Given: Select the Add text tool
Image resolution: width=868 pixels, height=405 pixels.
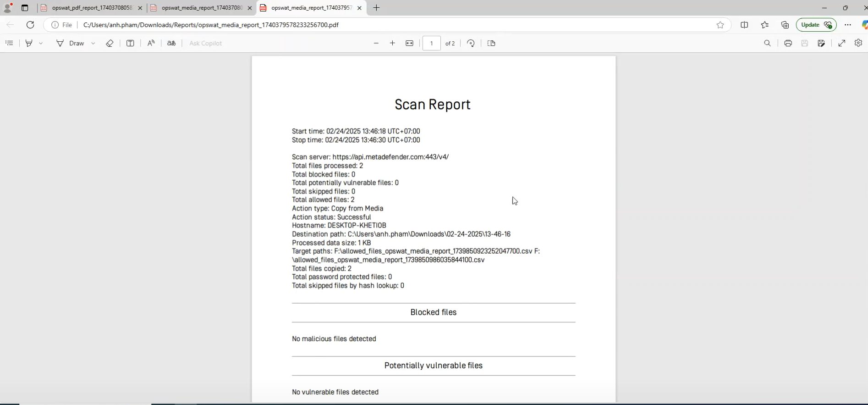Looking at the screenshot, I should pos(130,43).
